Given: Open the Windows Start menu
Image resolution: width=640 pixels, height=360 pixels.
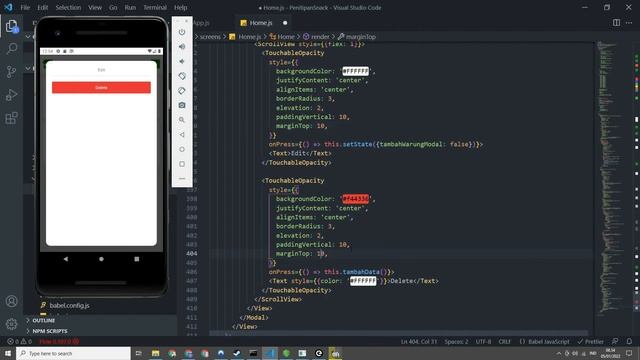Looking at the screenshot, I should click(8, 353).
